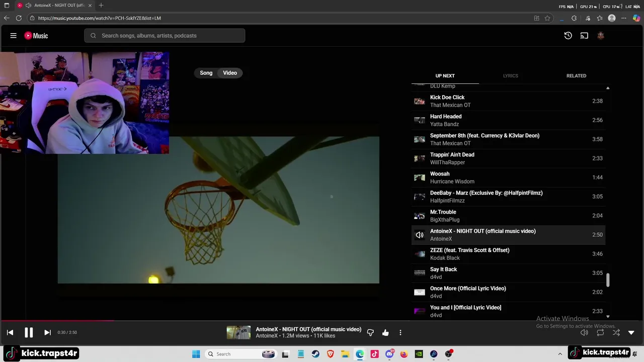Viewport: 644px width, 362px height.
Task: Play Kick Doe Click from the queue
Action: pyautogui.click(x=508, y=101)
